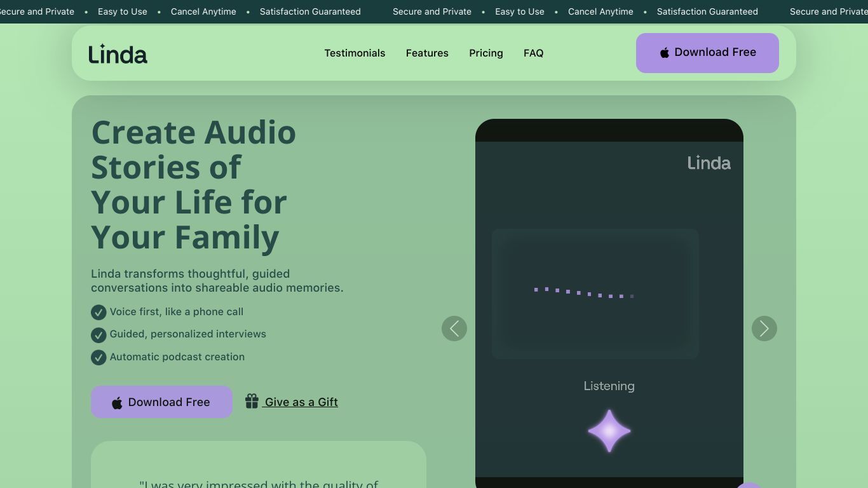Click the testimonial quote card
This screenshot has width=868, height=488.
[x=259, y=464]
